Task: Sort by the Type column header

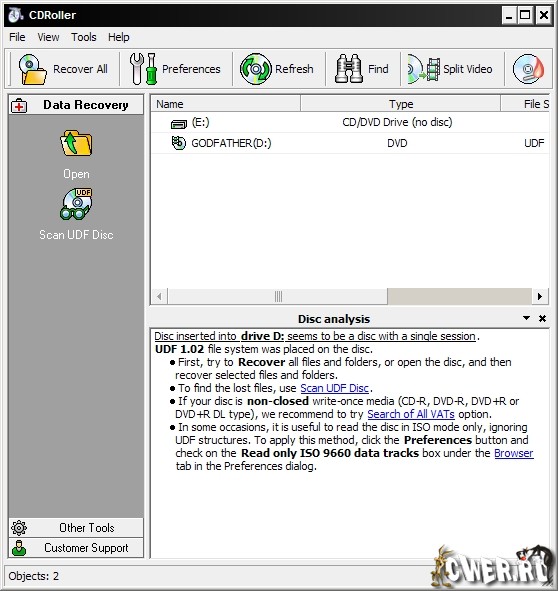Action: [x=401, y=104]
